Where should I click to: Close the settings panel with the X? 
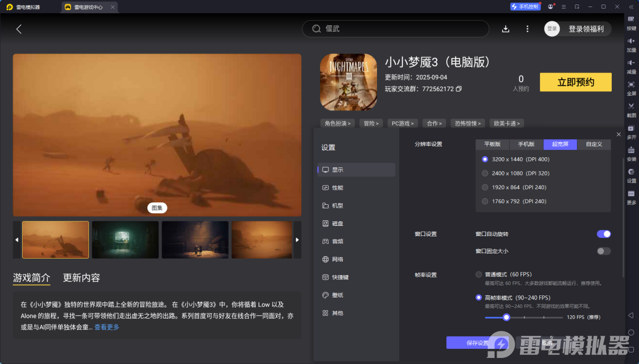(x=619, y=134)
